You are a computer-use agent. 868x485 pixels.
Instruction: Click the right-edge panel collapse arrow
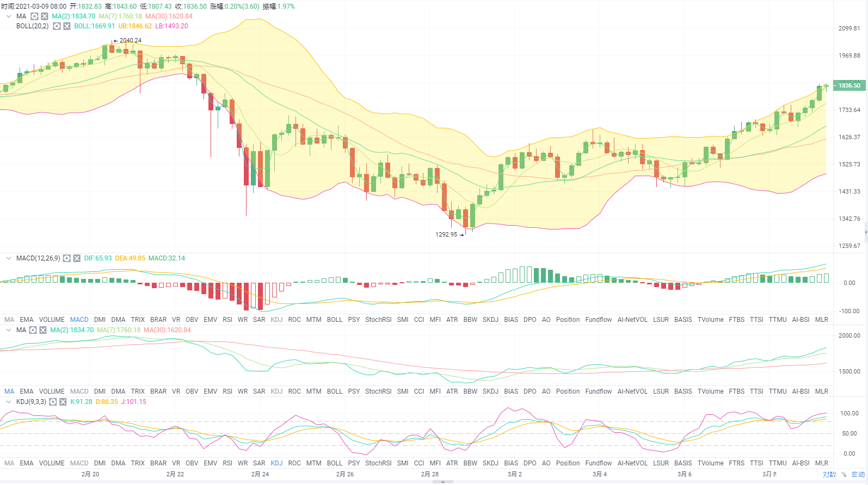pyautogui.click(x=866, y=232)
